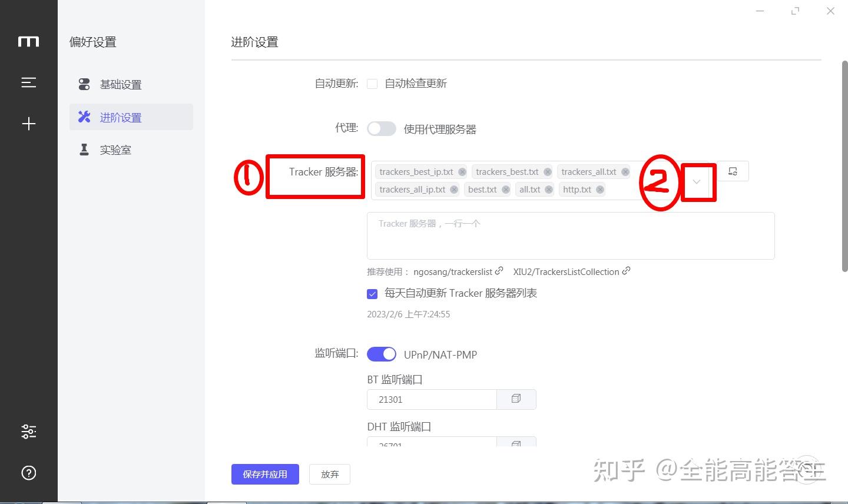This screenshot has width=848, height=504.
Task: Open preferences via the sliders icon
Action: coord(29,432)
